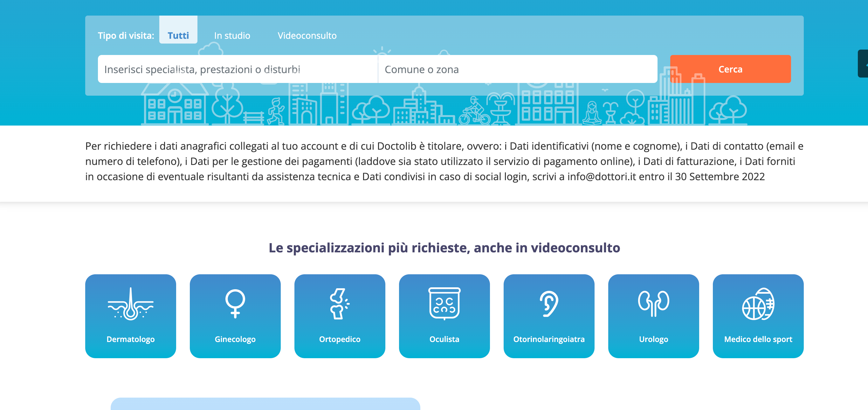Click the Ginecologo female symbol icon
This screenshot has width=868, height=410.
pos(235,304)
